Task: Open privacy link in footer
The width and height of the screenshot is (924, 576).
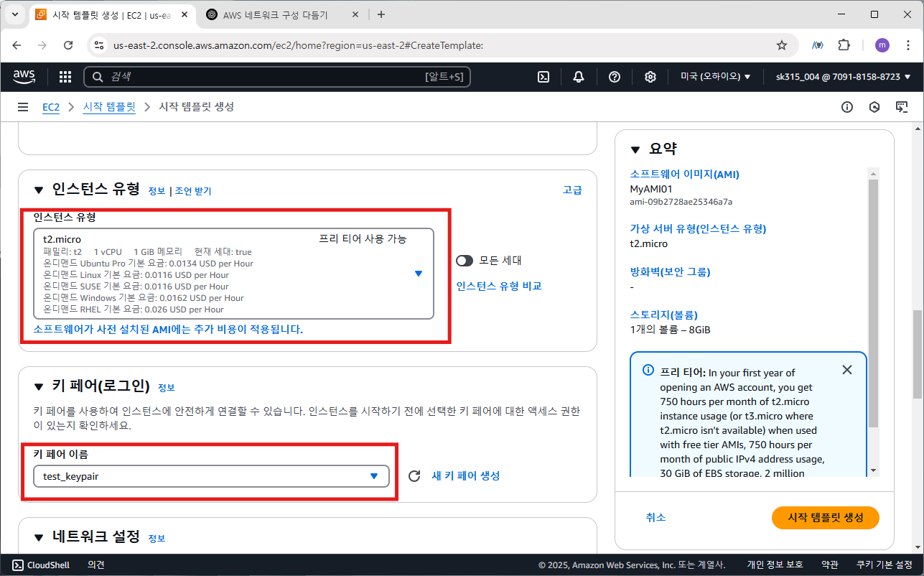Action: (x=775, y=565)
